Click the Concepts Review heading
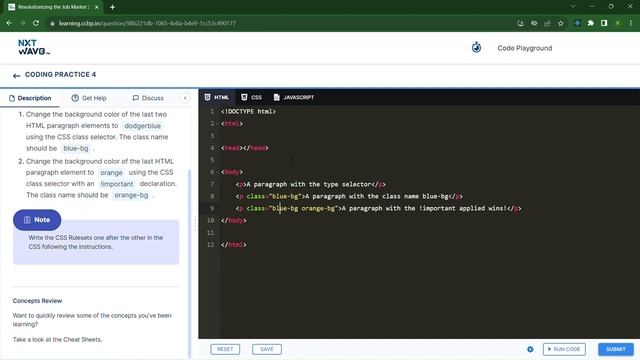Screen dimensions: 640x360 (x=37, y=301)
